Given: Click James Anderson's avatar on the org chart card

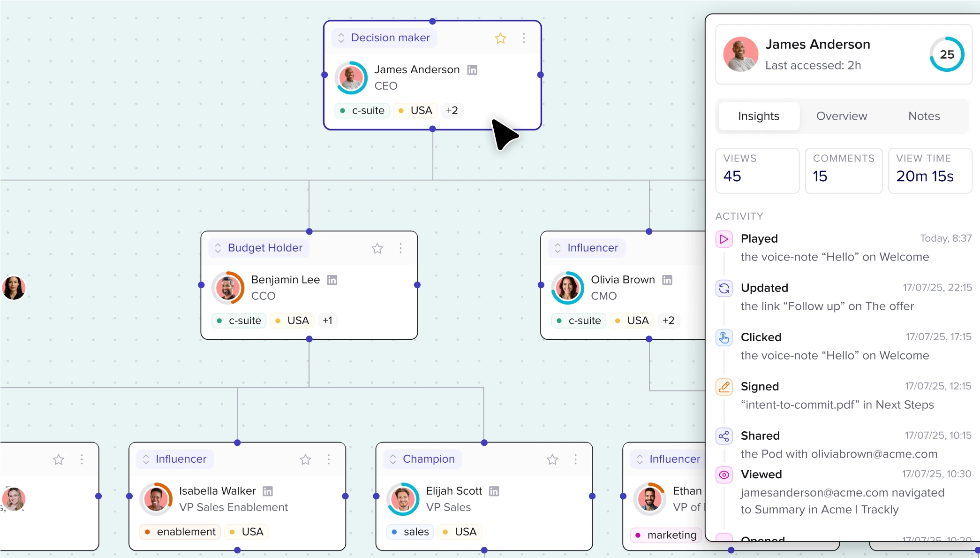Looking at the screenshot, I should tap(351, 78).
